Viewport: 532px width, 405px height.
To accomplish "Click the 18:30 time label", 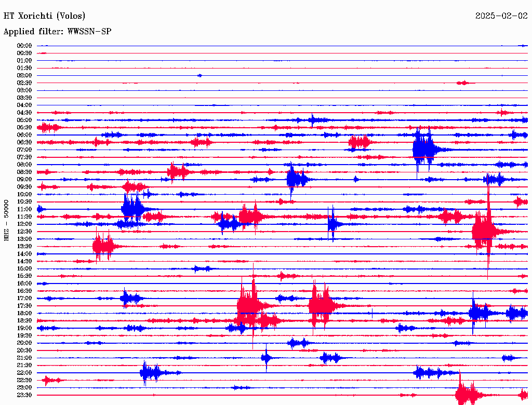I will [24, 321].
